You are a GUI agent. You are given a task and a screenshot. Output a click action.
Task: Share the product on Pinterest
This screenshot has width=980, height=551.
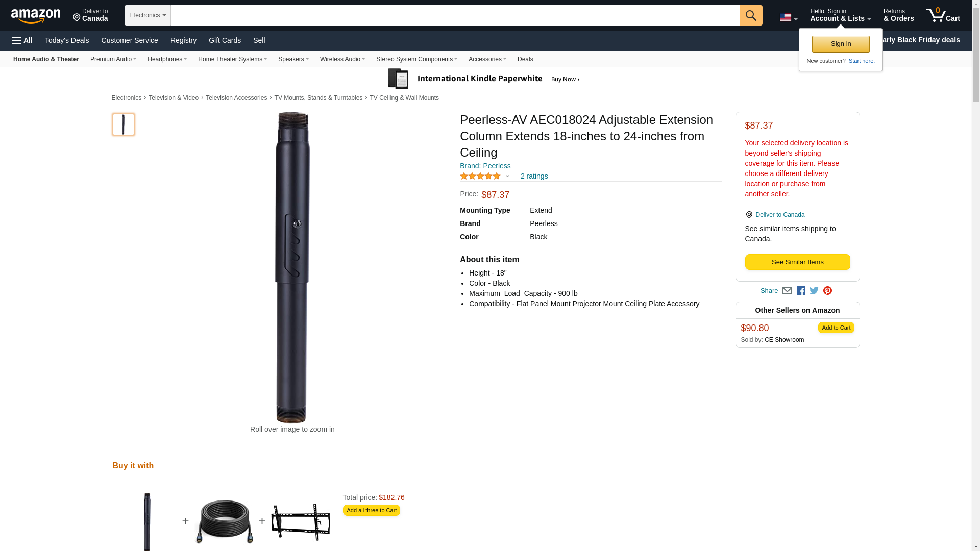click(x=827, y=291)
